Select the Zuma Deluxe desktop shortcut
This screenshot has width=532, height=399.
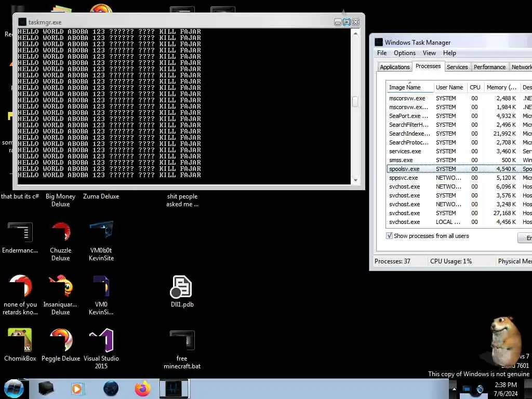(x=101, y=196)
